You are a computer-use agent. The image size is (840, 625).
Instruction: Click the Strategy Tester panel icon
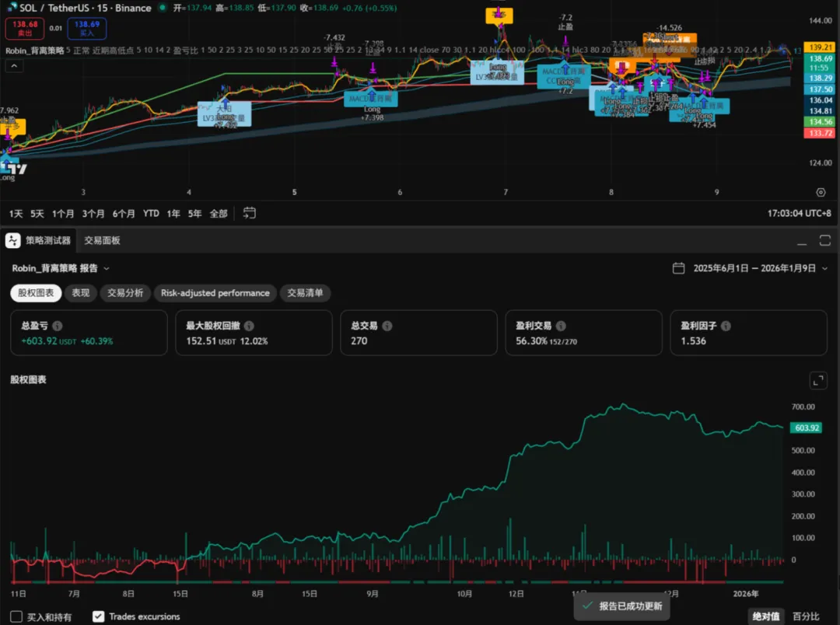(x=12, y=240)
